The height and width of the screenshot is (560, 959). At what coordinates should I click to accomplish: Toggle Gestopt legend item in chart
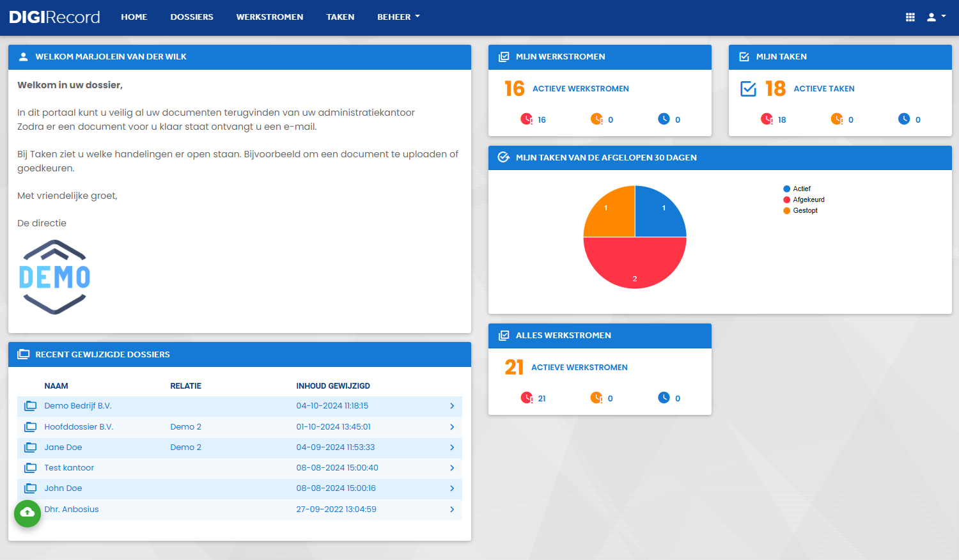point(800,210)
